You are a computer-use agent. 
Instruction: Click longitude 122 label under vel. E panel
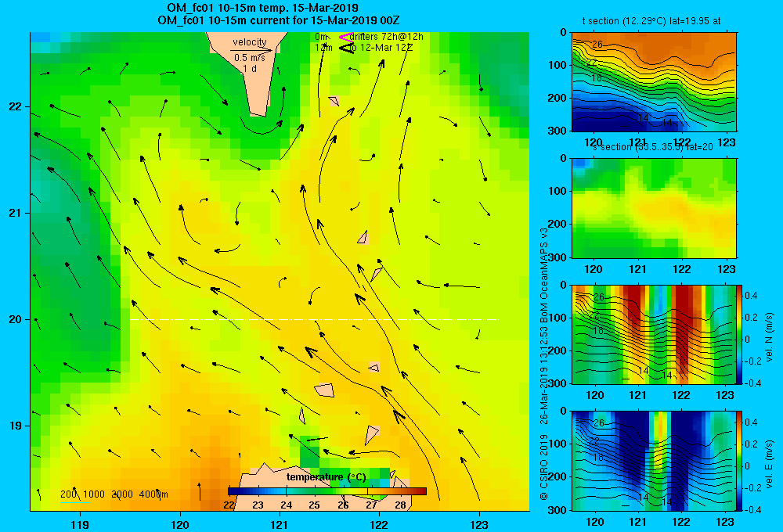tap(681, 522)
